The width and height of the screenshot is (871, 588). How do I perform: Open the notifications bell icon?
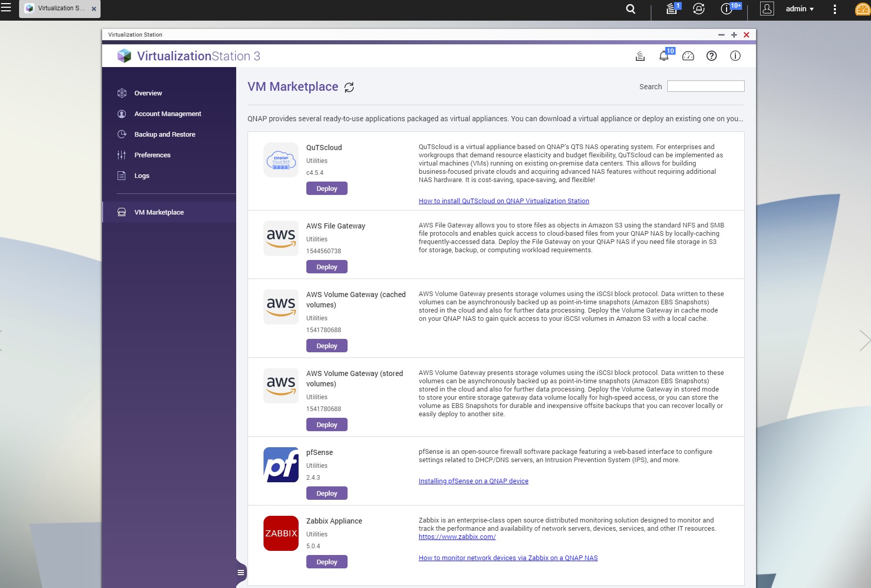pos(664,56)
